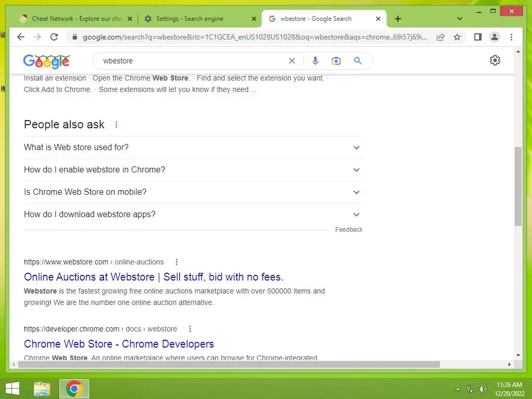Open the taskbar clock and date
Image resolution: width=532 pixels, height=399 pixels.
coord(509,389)
